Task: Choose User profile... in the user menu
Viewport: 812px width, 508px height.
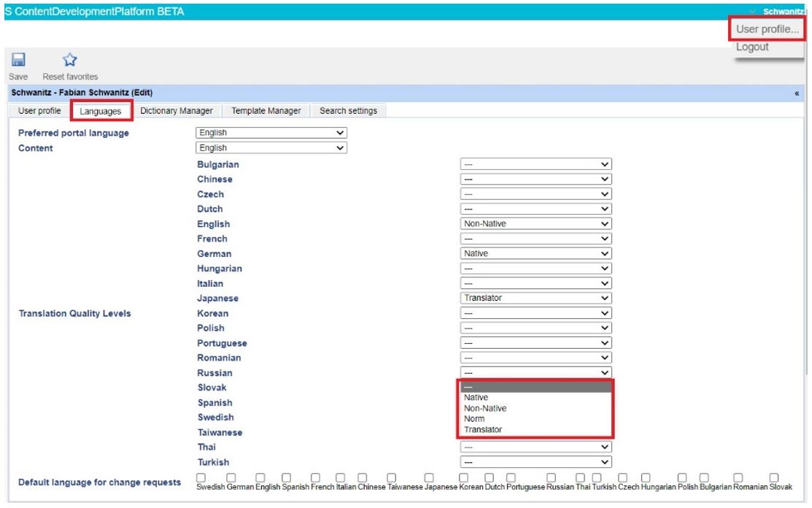Action: tap(767, 29)
